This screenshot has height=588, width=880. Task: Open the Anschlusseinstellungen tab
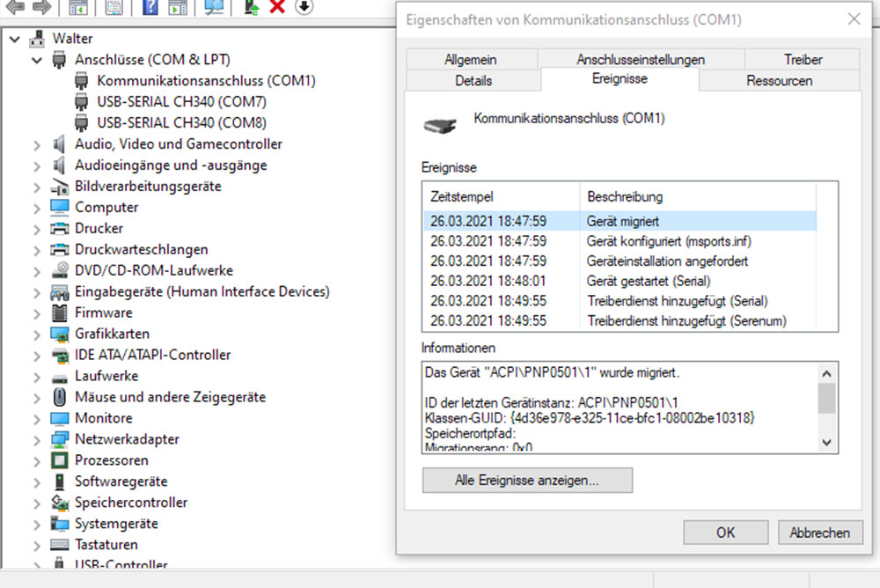(641, 60)
